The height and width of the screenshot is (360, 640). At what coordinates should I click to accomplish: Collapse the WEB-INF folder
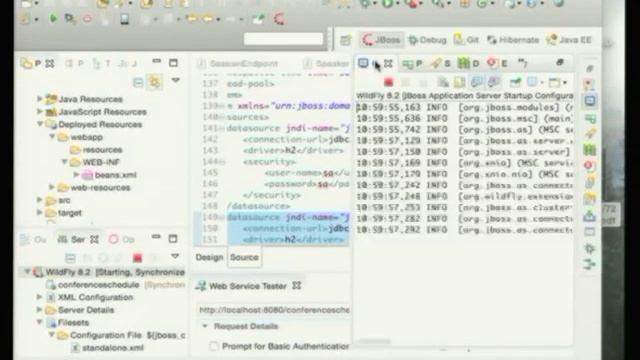(x=64, y=162)
